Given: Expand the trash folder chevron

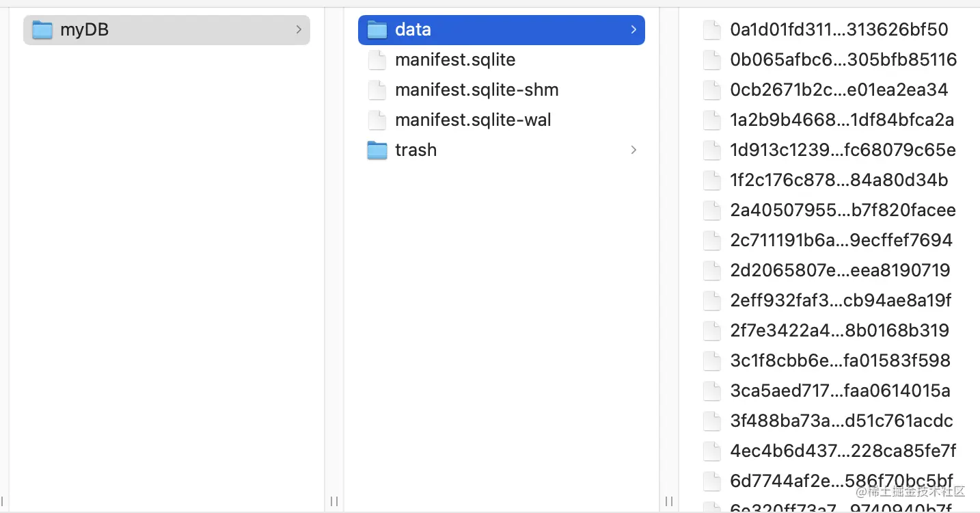Looking at the screenshot, I should click(634, 150).
